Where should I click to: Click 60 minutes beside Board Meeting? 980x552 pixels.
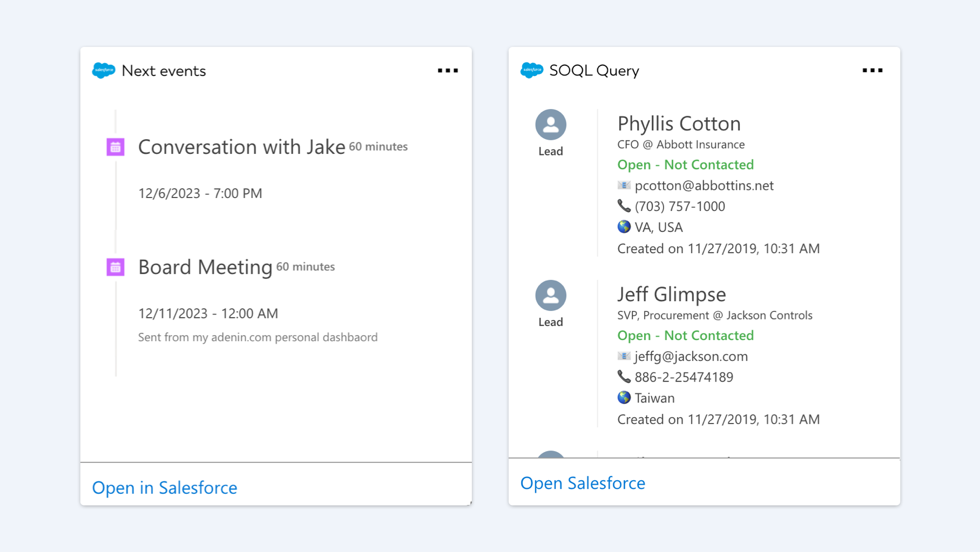305,267
